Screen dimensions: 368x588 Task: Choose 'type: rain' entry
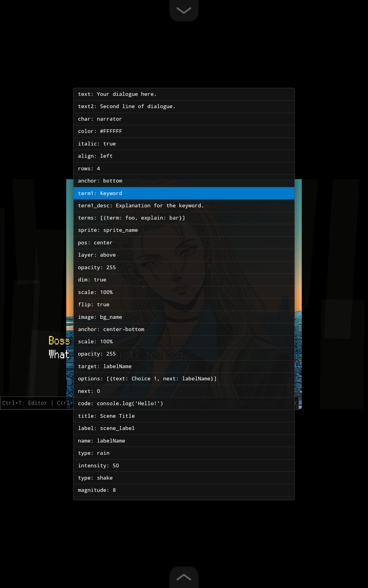(x=184, y=453)
